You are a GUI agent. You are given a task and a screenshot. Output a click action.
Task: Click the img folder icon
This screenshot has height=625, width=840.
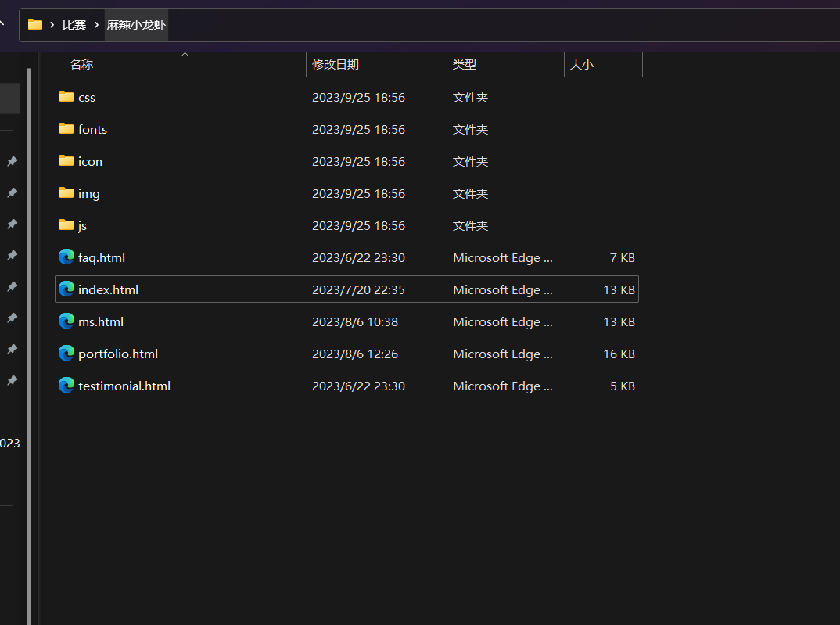click(66, 193)
